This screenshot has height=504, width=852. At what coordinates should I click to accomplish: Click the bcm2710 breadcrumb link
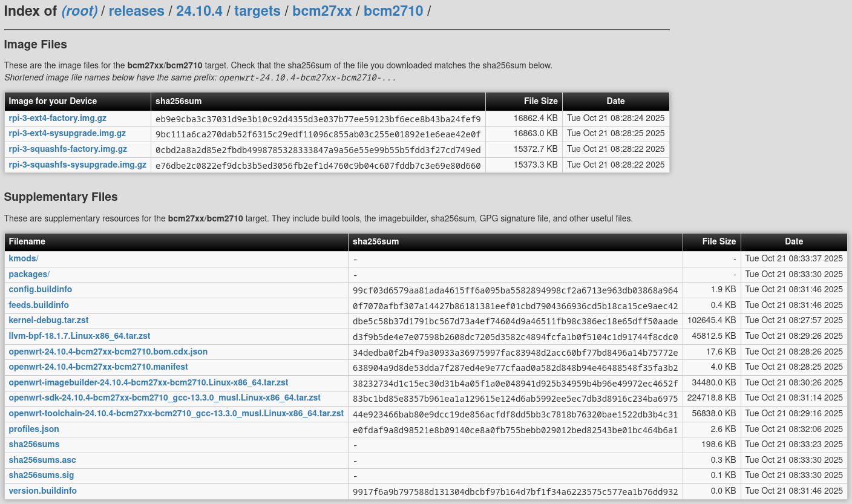tap(393, 11)
